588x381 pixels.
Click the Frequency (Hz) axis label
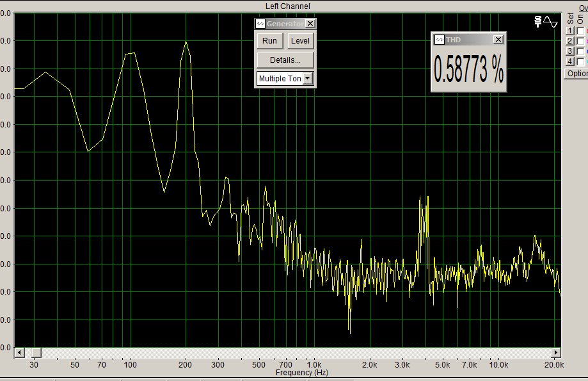tap(302, 373)
